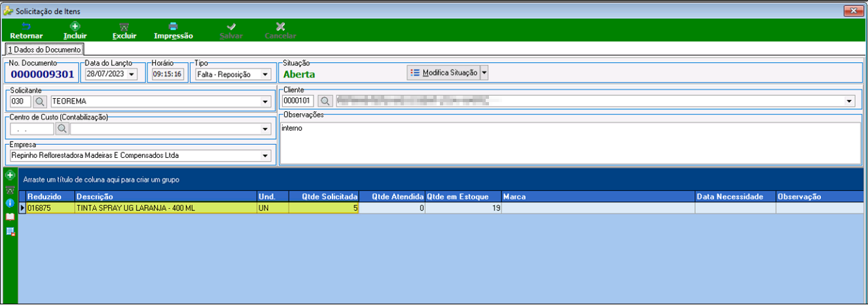The height and width of the screenshot is (305, 868).
Task: Click the Qtde em Estoque column header
Action: [x=463, y=196]
